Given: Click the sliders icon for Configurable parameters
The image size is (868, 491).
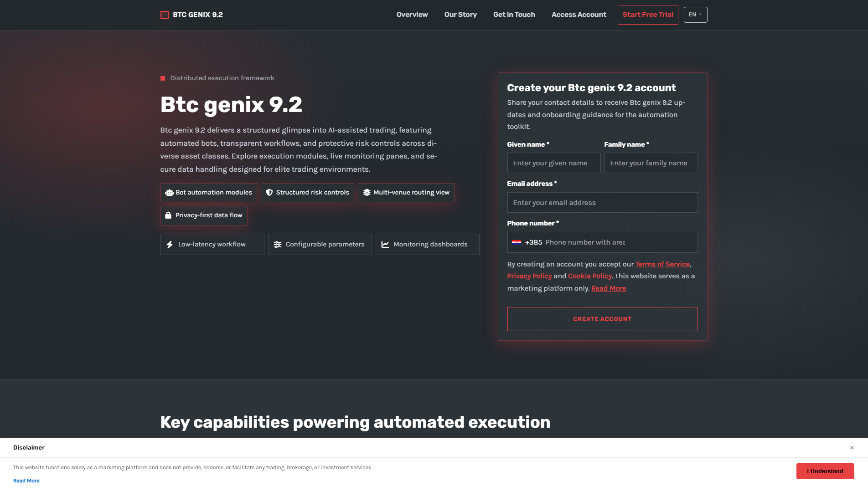Looking at the screenshot, I should (x=278, y=245).
